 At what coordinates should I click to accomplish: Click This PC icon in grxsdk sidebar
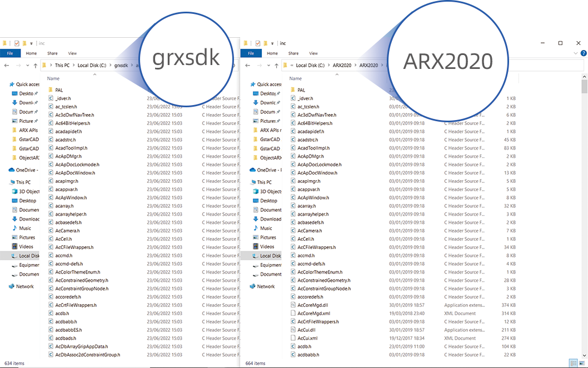pyautogui.click(x=12, y=182)
